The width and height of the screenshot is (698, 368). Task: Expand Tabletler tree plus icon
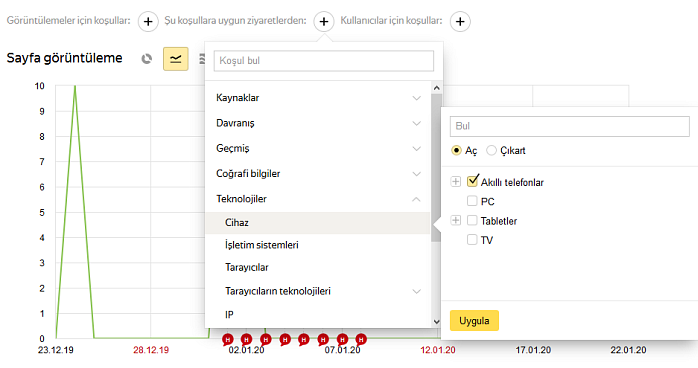(x=455, y=220)
